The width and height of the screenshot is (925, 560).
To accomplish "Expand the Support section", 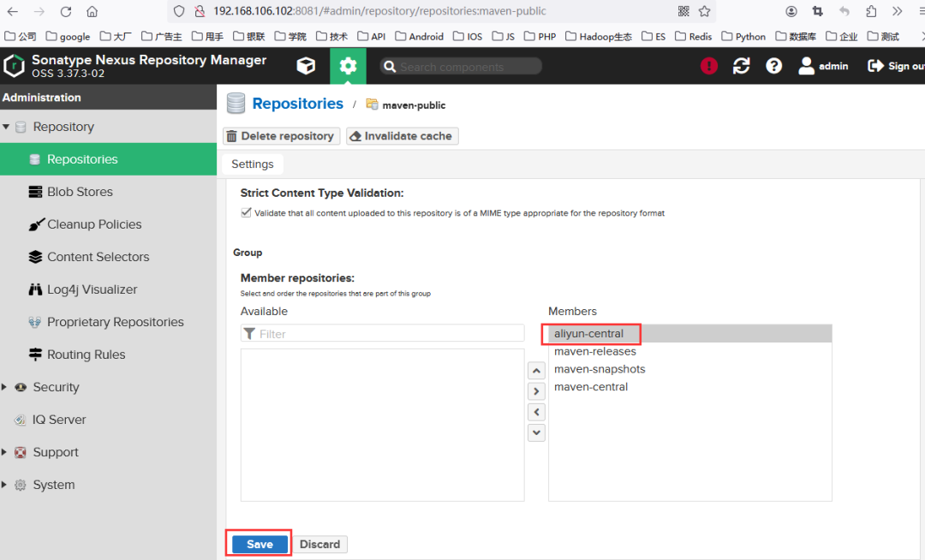I will [x=4, y=452].
